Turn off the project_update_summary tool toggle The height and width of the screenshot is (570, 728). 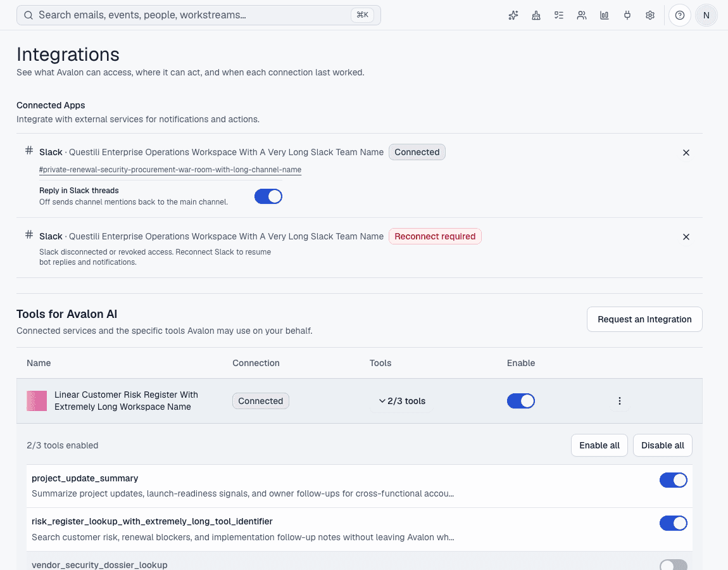pos(673,480)
